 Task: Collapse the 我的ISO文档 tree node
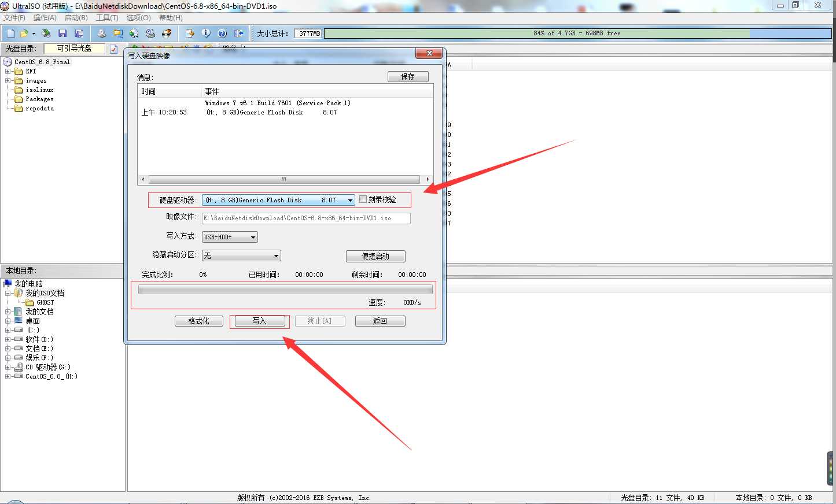click(8, 293)
